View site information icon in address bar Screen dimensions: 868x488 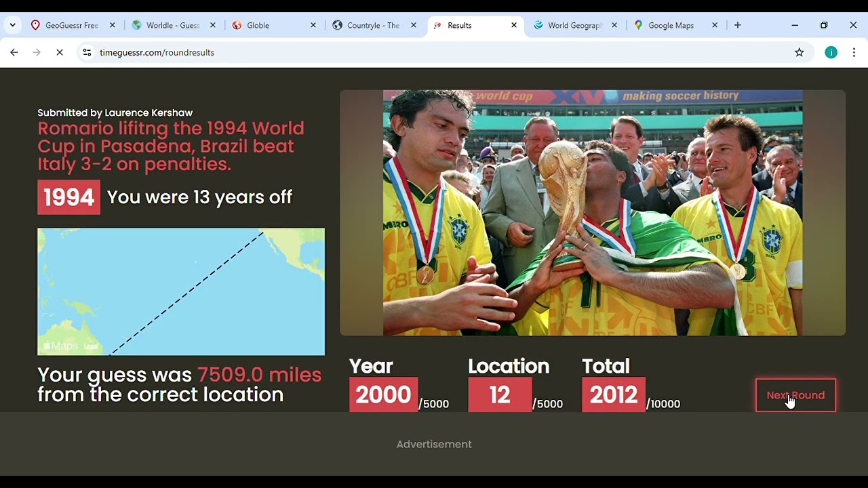[87, 52]
